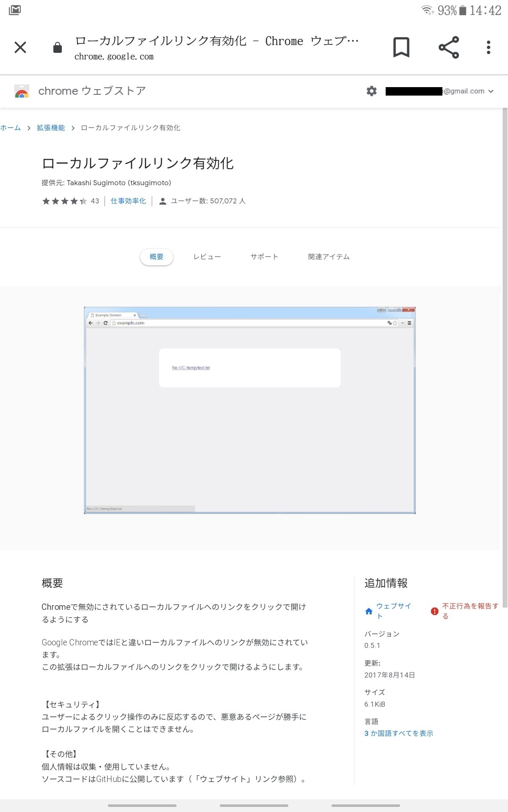Click the 提供元: Takashi Sugimoto text
The width and height of the screenshot is (508, 812).
click(106, 183)
